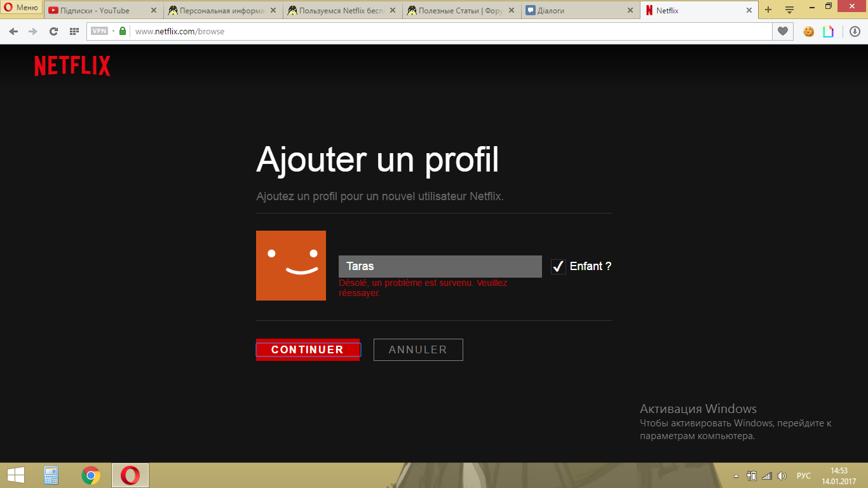Image resolution: width=868 pixels, height=488 pixels.
Task: Close the Персональная информация tab
Action: (x=273, y=10)
